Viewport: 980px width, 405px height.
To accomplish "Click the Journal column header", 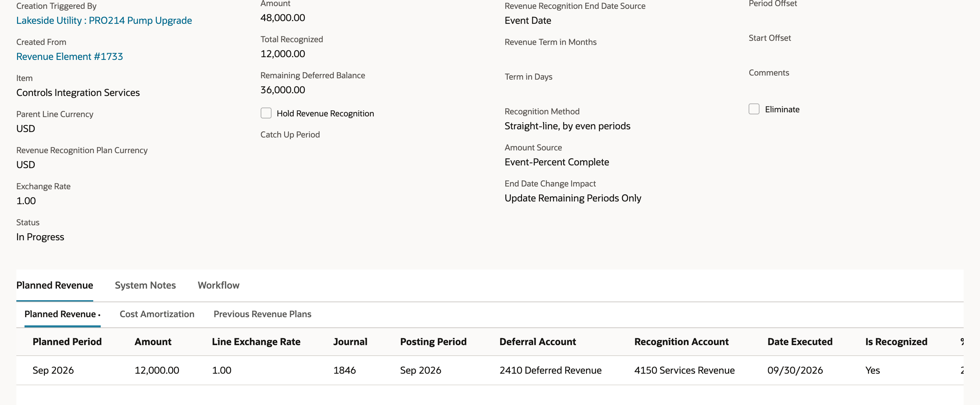I will 350,342.
